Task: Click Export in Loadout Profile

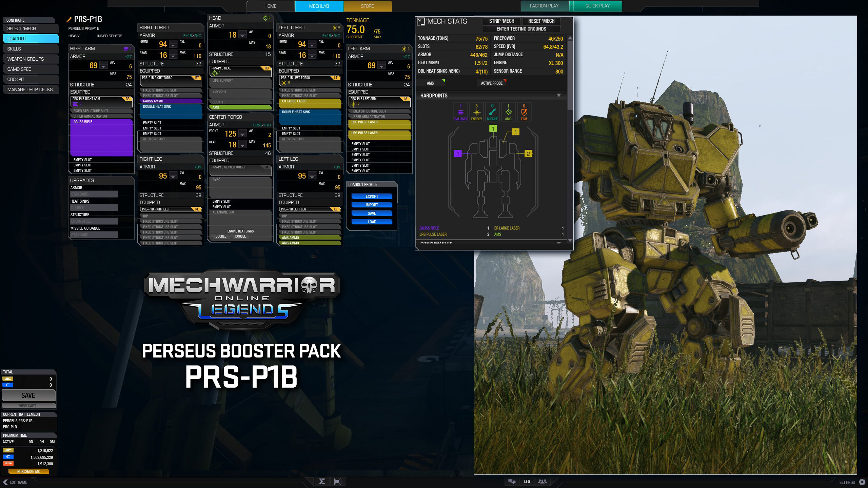Action: click(x=372, y=197)
